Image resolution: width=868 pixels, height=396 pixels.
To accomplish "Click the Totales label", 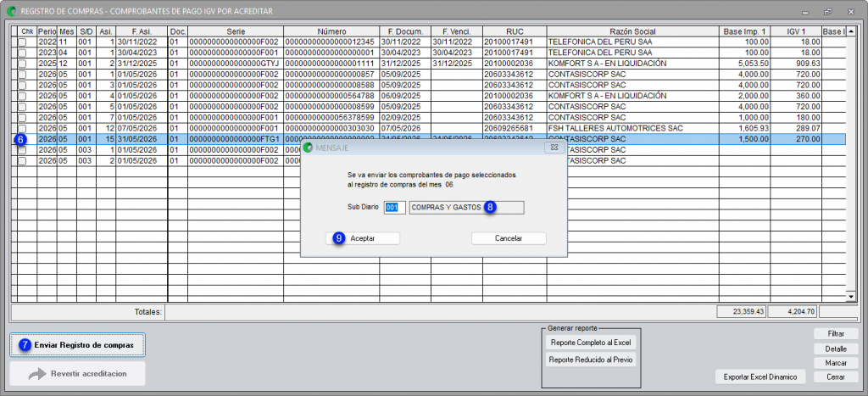I will (x=147, y=312).
